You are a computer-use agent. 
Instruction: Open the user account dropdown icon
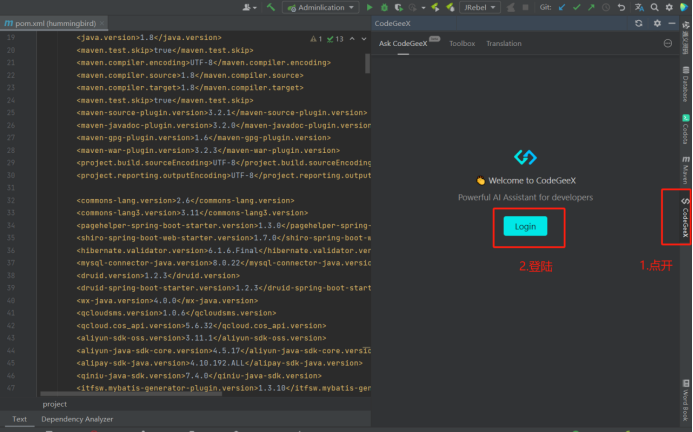point(250,7)
